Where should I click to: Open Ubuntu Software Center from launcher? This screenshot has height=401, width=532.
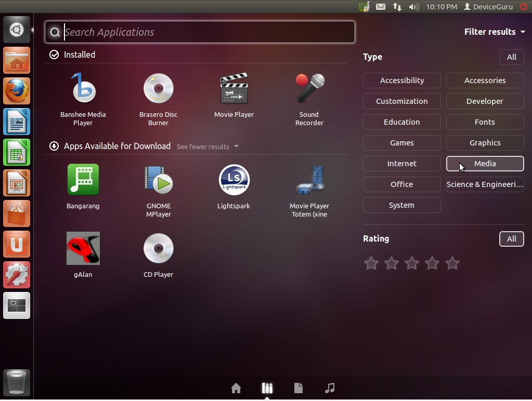[x=17, y=213]
